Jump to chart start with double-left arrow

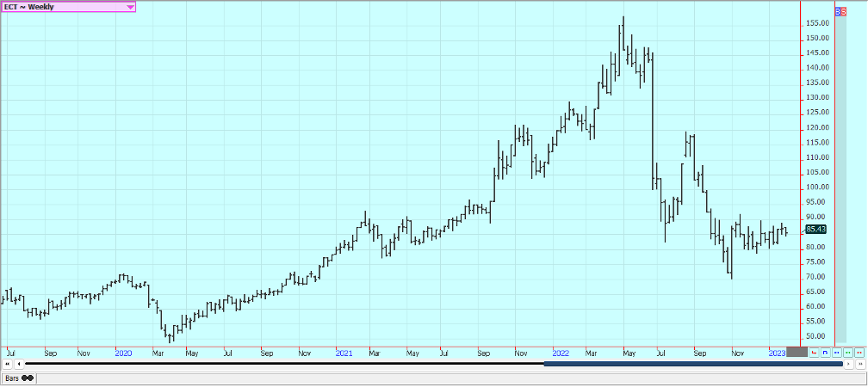coord(8,365)
